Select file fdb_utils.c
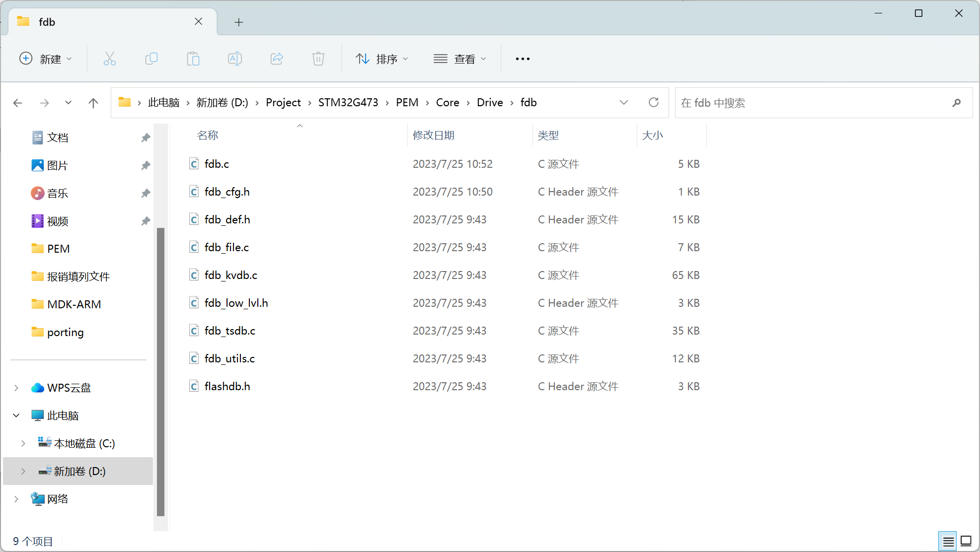The width and height of the screenshot is (980, 552). tap(229, 358)
